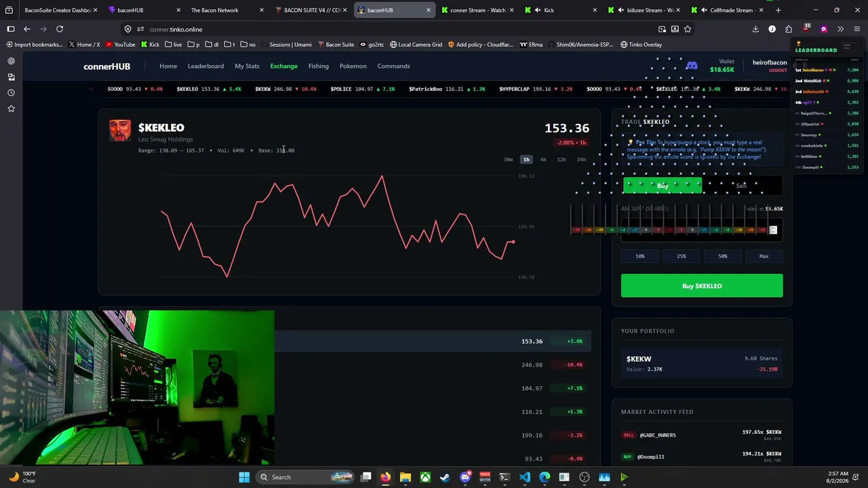
Task: Bookmark this page with the star icon
Action: point(688,29)
